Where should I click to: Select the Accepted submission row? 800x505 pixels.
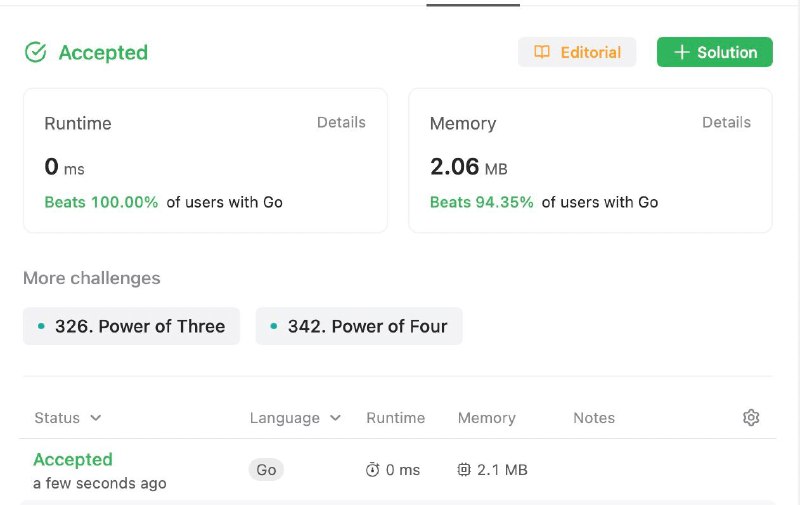point(397,470)
